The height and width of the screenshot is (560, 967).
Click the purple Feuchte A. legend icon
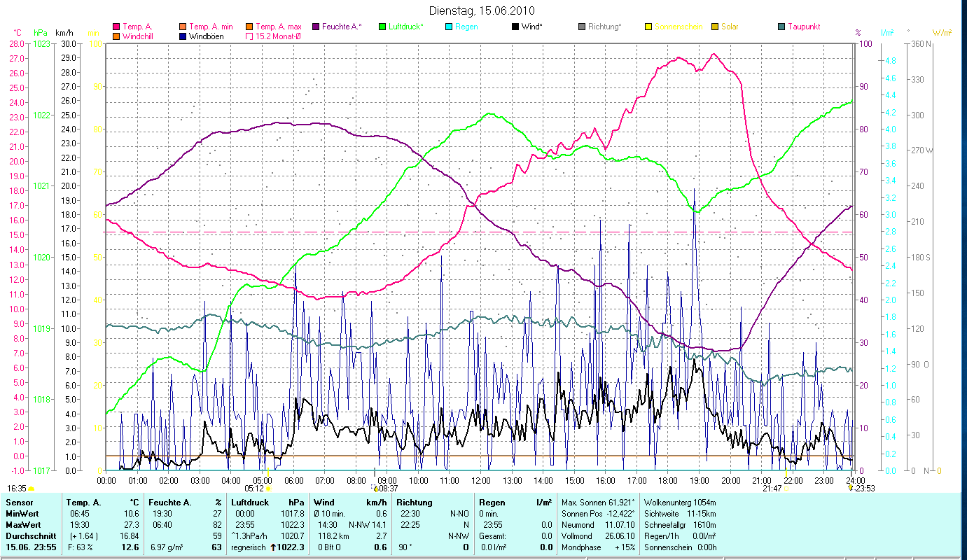coord(316,27)
